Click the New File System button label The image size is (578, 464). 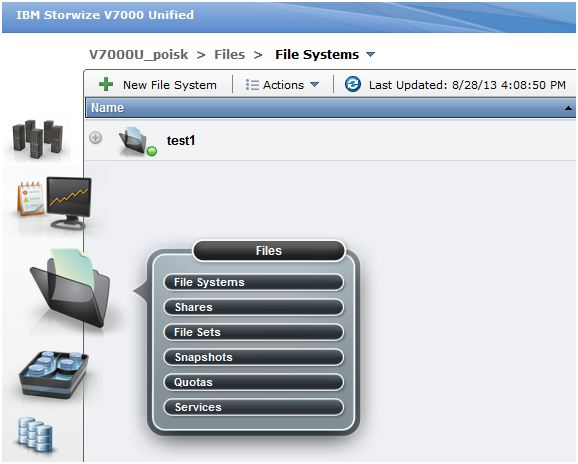click(170, 85)
